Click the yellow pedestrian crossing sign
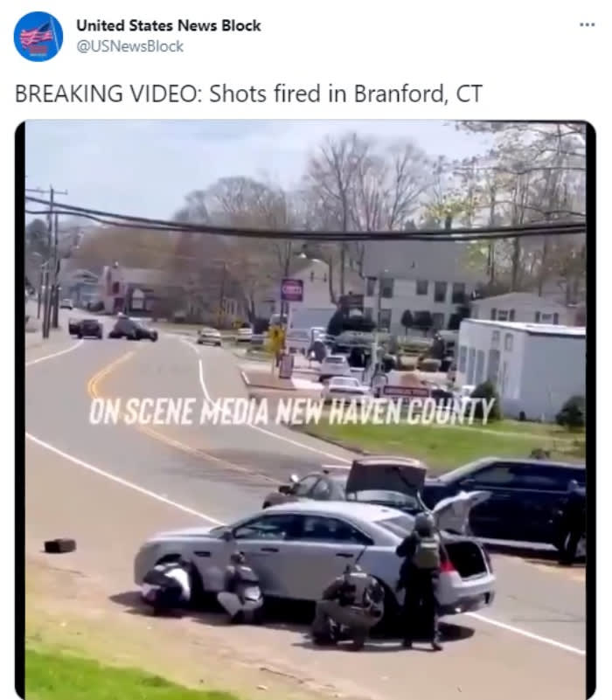Screen dimensions: 612x700 276,337
